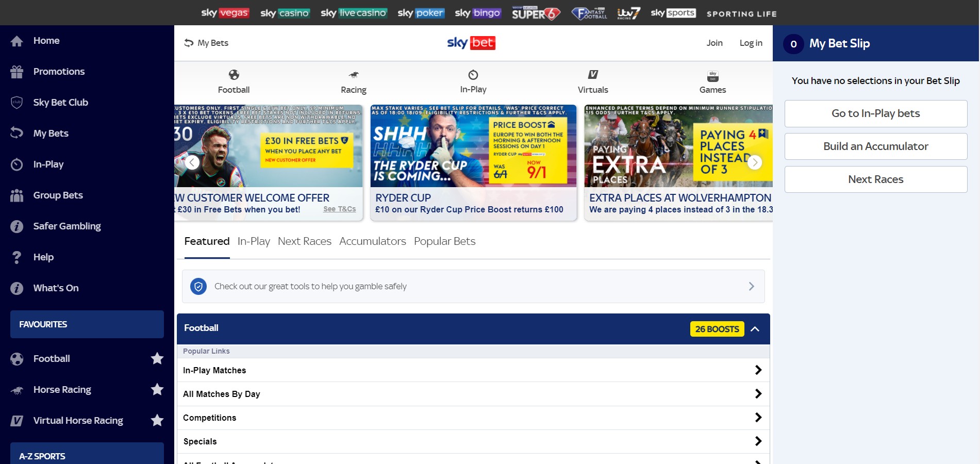Open Specials row arrow
The width and height of the screenshot is (980, 464).
[x=758, y=441]
